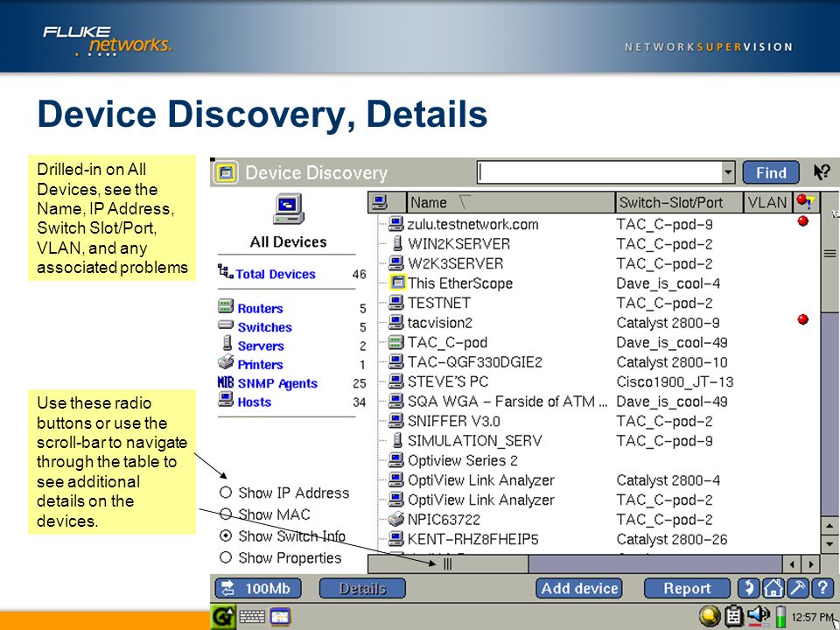The height and width of the screenshot is (630, 840).
Task: Click the server icon next to WIN2KSERVER
Action: click(397, 243)
